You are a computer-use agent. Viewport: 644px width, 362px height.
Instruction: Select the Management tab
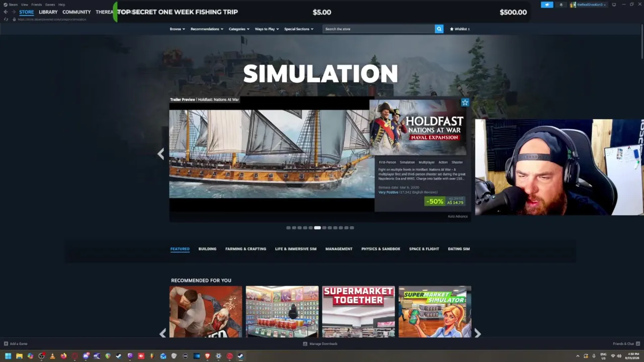click(339, 249)
